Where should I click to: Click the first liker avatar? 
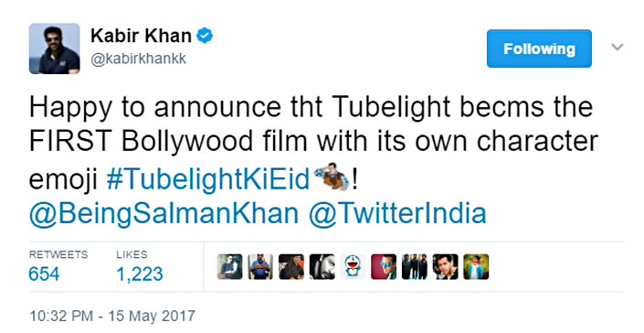[229, 267]
